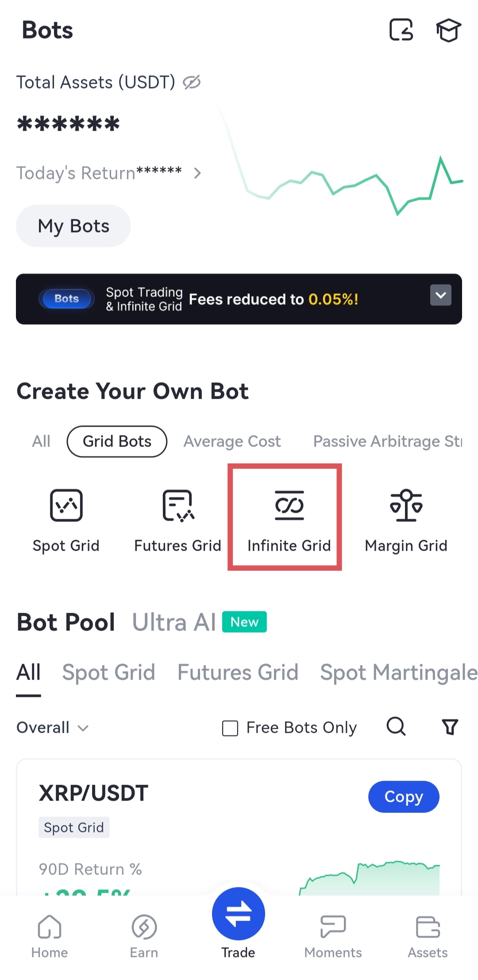
Task: Open the tutorial graduation cap icon
Action: tap(448, 30)
